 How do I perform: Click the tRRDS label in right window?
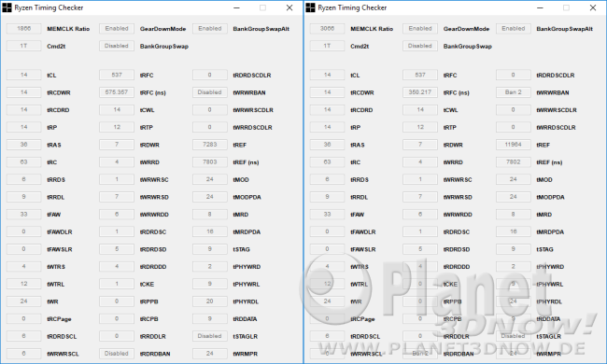click(x=360, y=180)
